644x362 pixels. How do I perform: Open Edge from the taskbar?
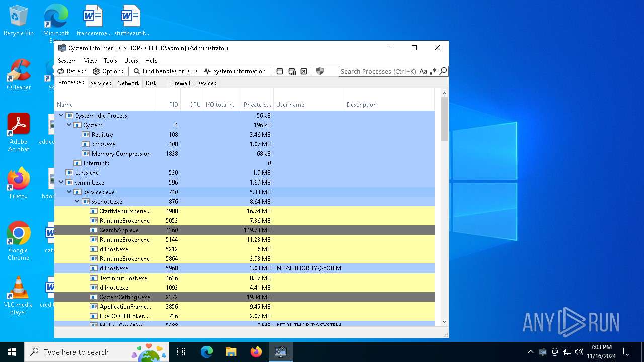[207, 352]
